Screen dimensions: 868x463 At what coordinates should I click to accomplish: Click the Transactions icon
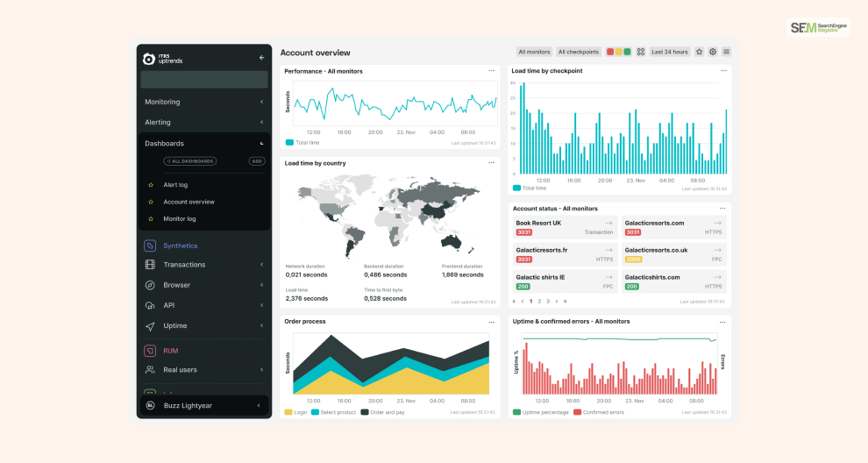pos(150,265)
